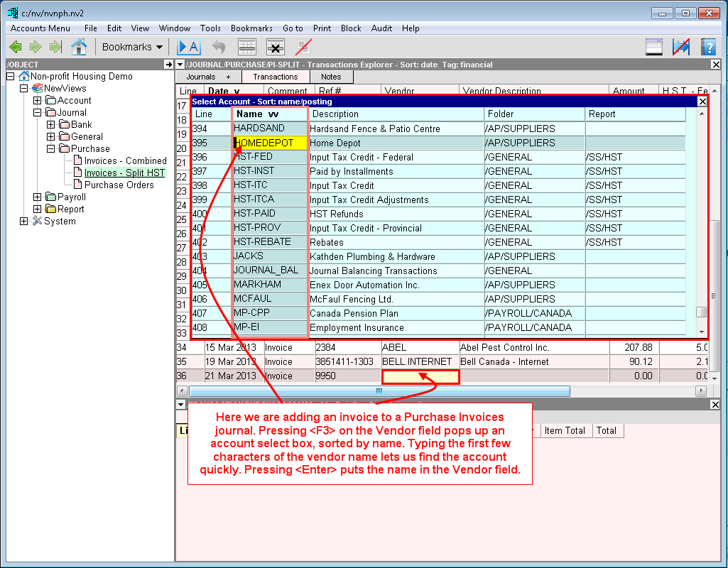The image size is (728, 568).
Task: Open the Bookmarks dropdown in toolbar
Action: pyautogui.click(x=132, y=47)
